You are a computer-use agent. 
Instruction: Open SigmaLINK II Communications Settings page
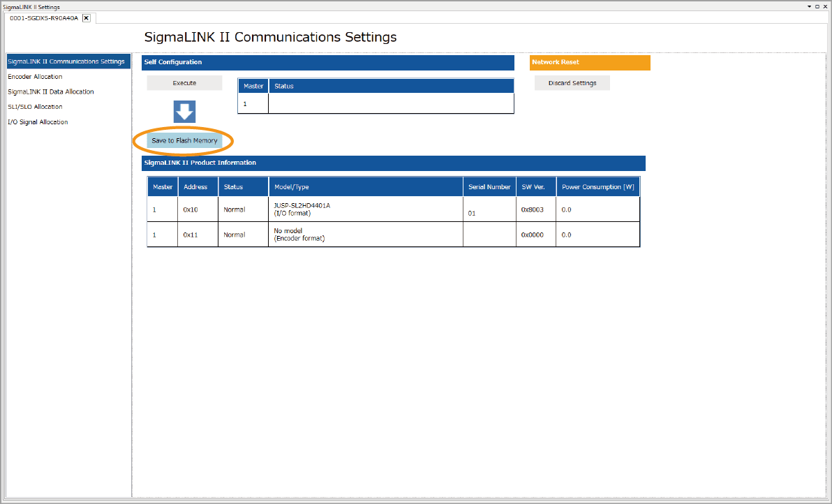click(66, 61)
